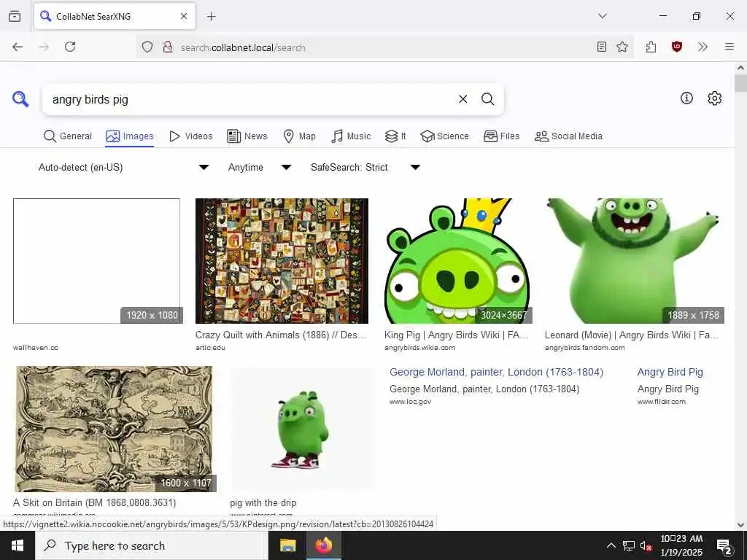747x560 pixels.
Task: Switch to the News category
Action: coord(247,136)
